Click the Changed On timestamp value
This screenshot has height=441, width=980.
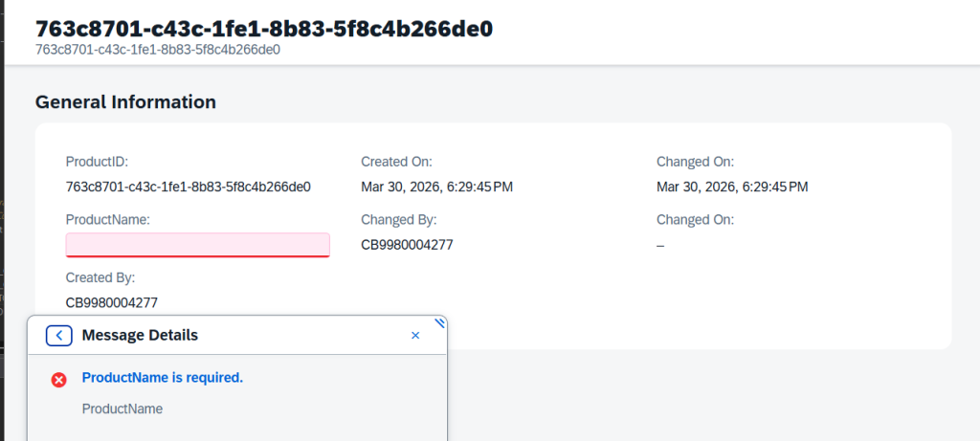click(732, 187)
